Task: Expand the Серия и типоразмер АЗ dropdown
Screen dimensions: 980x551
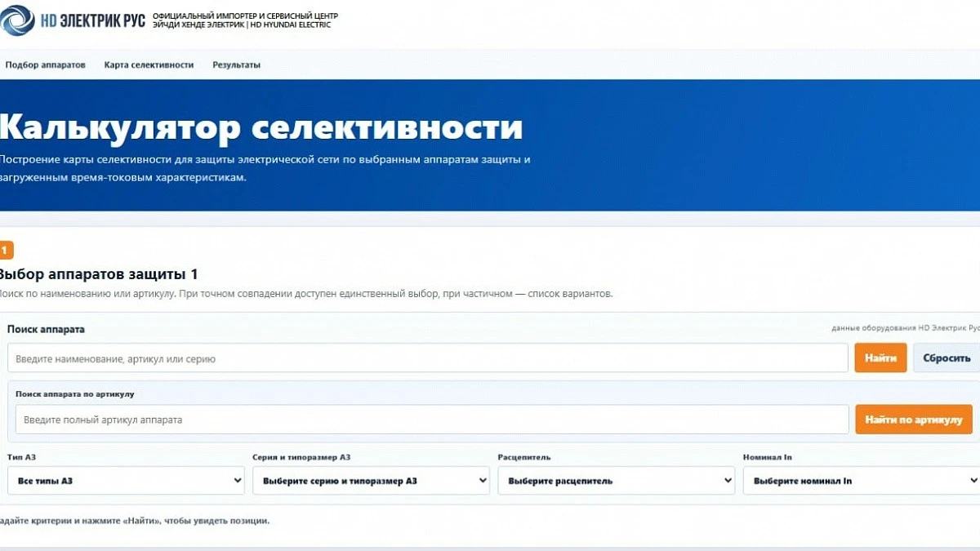Action: pos(371,481)
